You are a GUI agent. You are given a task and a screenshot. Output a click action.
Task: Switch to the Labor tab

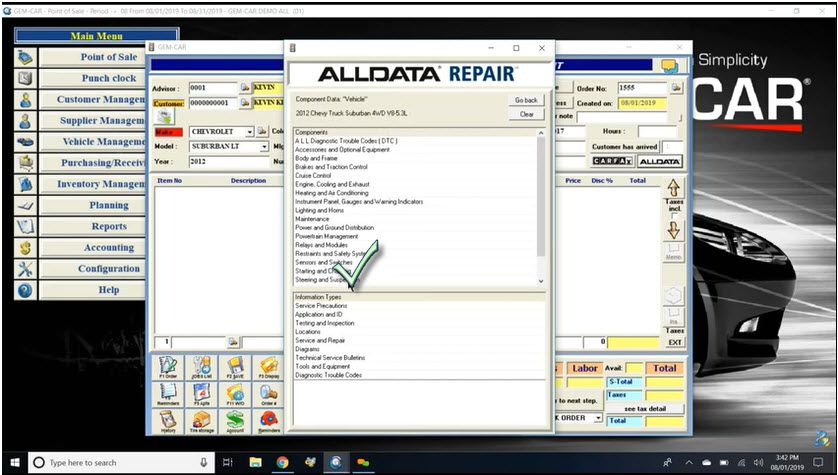click(585, 368)
